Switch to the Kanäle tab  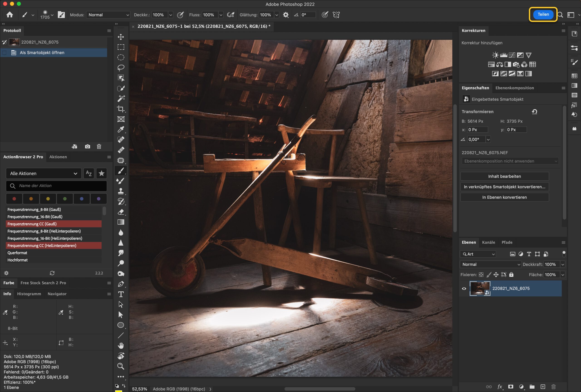tap(488, 242)
